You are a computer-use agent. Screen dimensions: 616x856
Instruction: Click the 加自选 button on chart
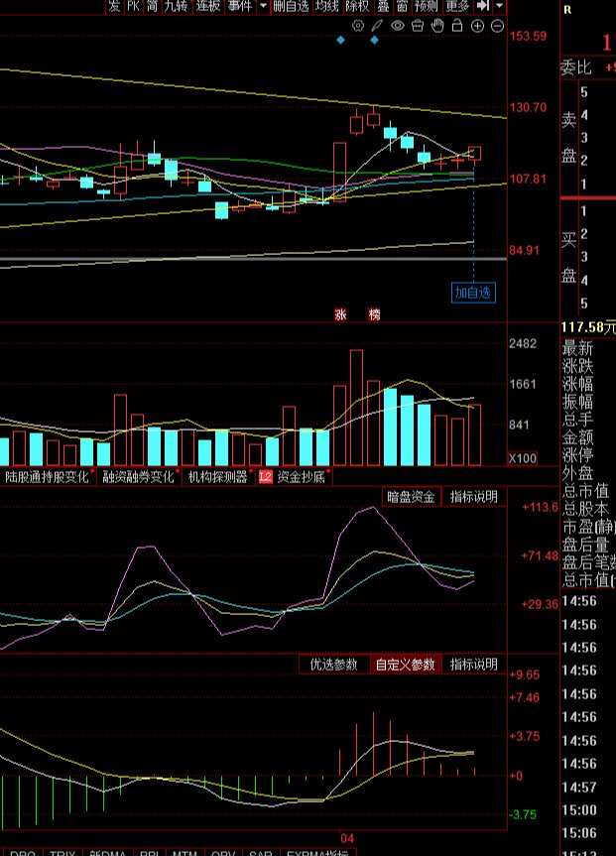point(473,293)
